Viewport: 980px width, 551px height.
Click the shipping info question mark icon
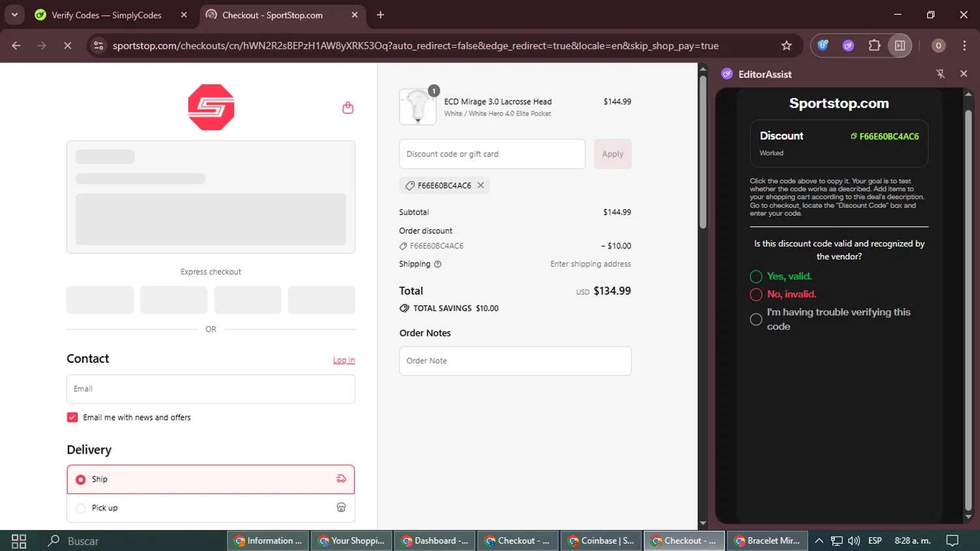438,264
